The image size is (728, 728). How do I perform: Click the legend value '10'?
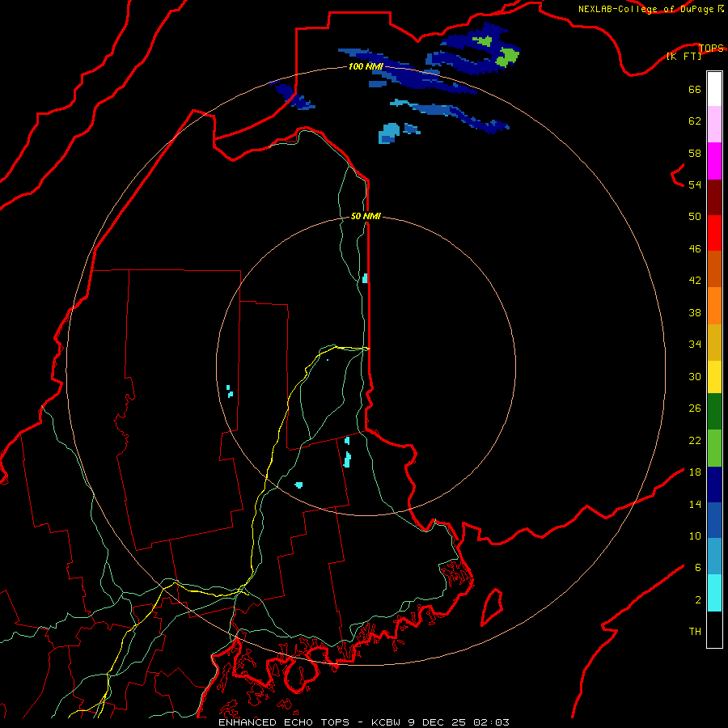pos(695,536)
